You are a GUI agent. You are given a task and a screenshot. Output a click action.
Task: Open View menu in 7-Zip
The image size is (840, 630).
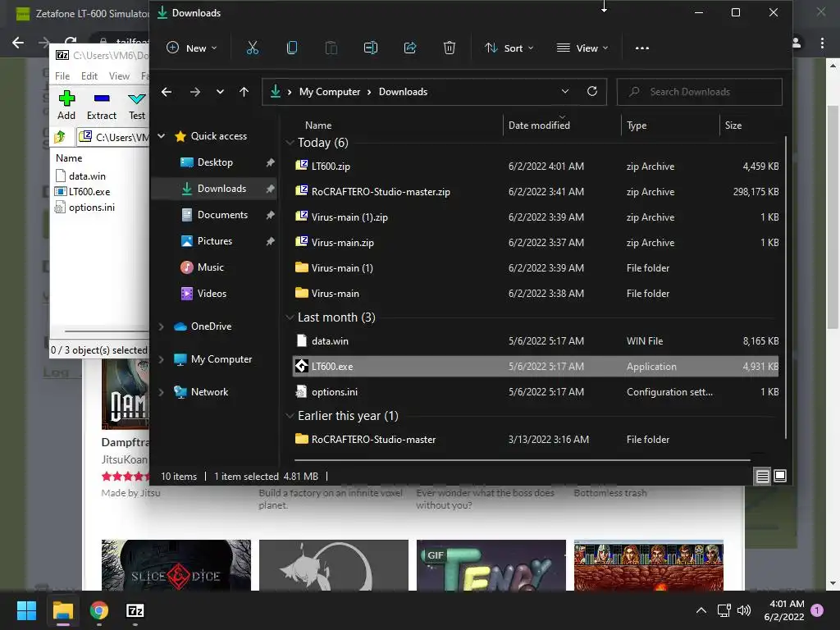pyautogui.click(x=119, y=76)
